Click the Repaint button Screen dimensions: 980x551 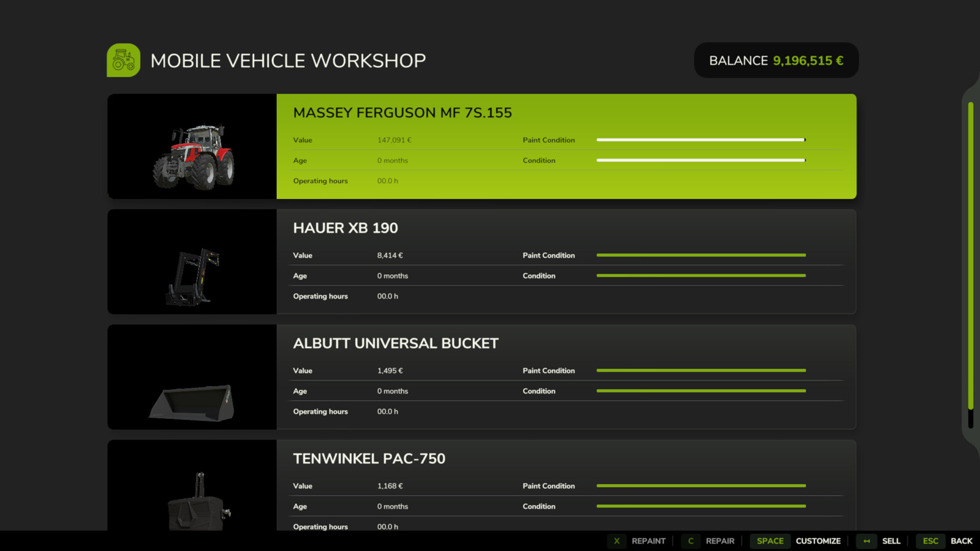[x=649, y=541]
